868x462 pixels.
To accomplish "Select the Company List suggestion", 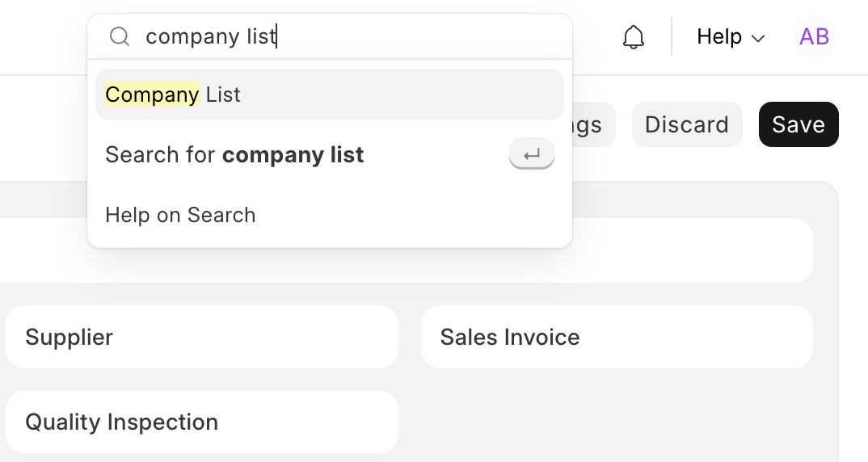I will [x=330, y=94].
